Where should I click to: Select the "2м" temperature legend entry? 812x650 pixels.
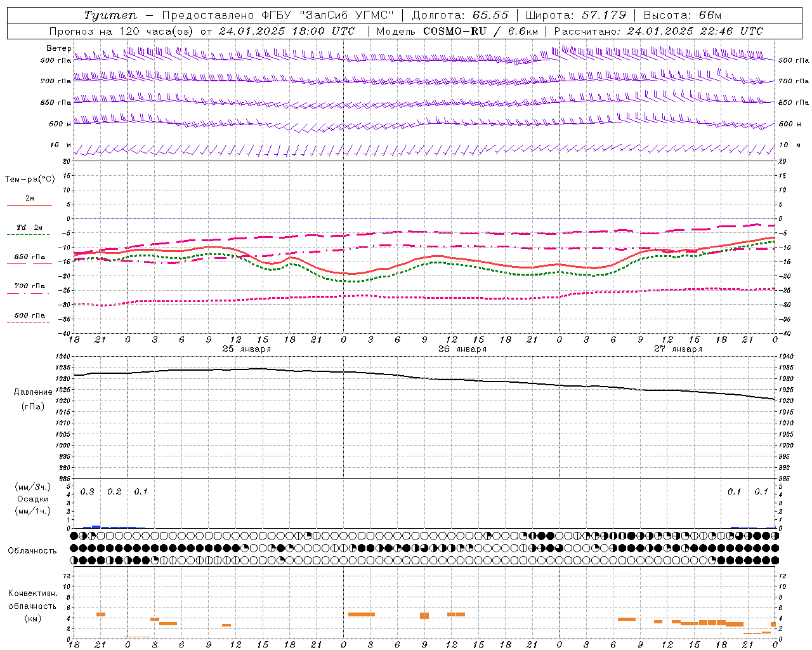[30, 199]
